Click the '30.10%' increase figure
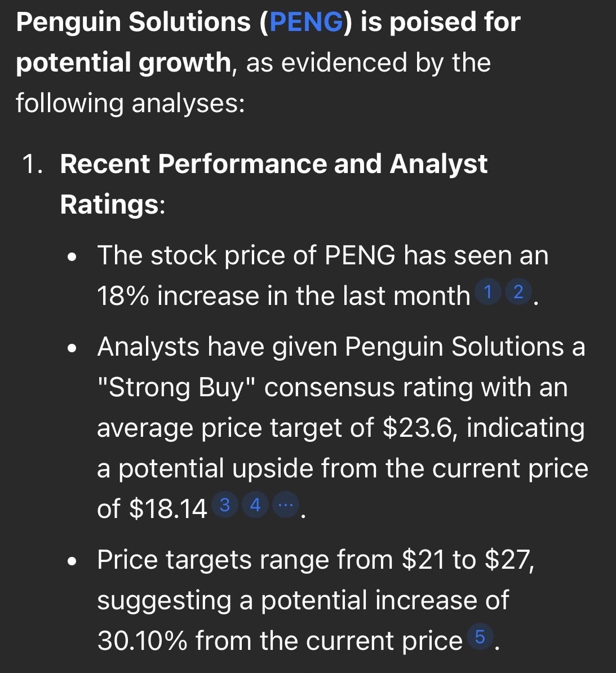 pos(142,641)
